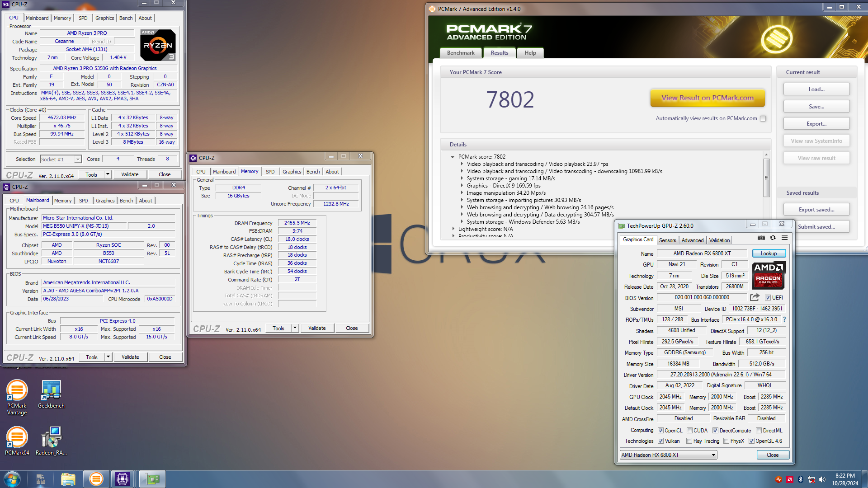Expand the Graphics - DirectX 9 row
This screenshot has width=868, height=488.
coord(462,186)
